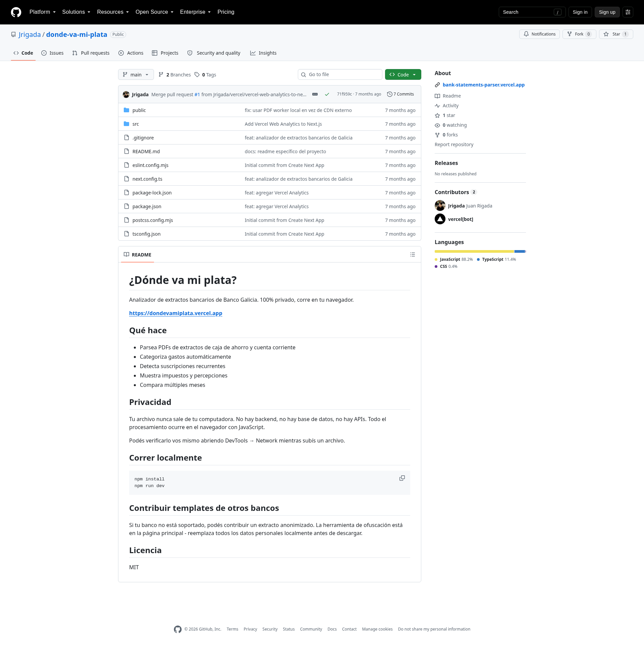Expand the Platform menu
The height and width of the screenshot is (647, 644).
point(43,12)
